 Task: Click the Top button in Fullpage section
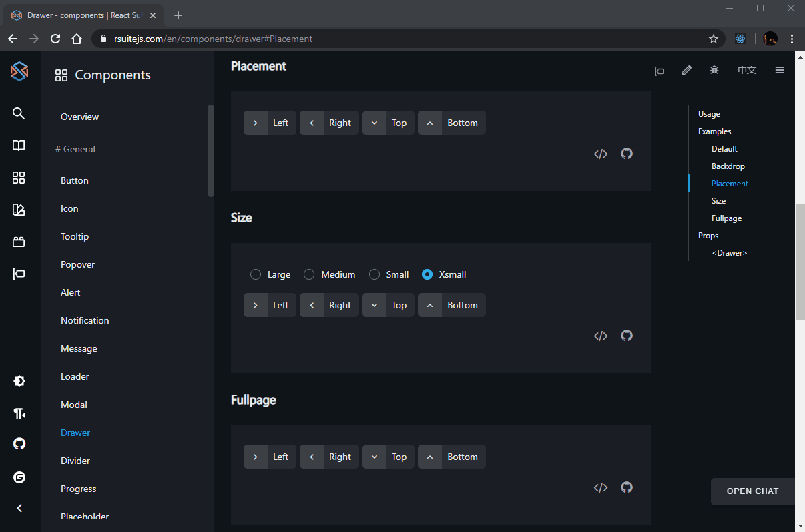coord(388,457)
